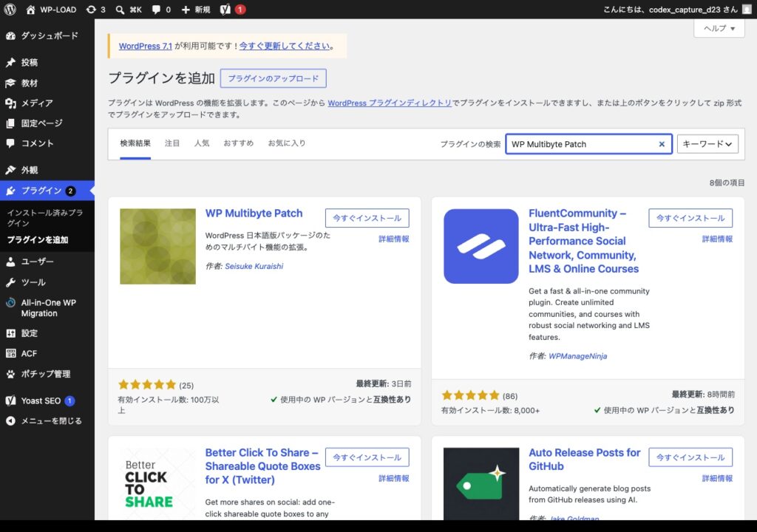This screenshot has height=532, width=757.
Task: Open メディア library menu
Action: coord(47,103)
